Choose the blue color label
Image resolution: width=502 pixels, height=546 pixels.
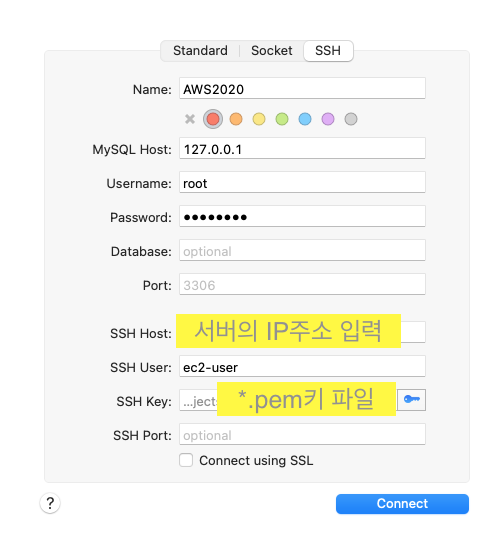click(x=305, y=119)
